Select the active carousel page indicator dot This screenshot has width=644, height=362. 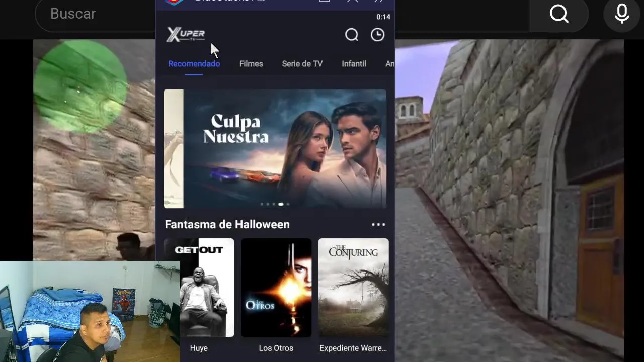(281, 204)
